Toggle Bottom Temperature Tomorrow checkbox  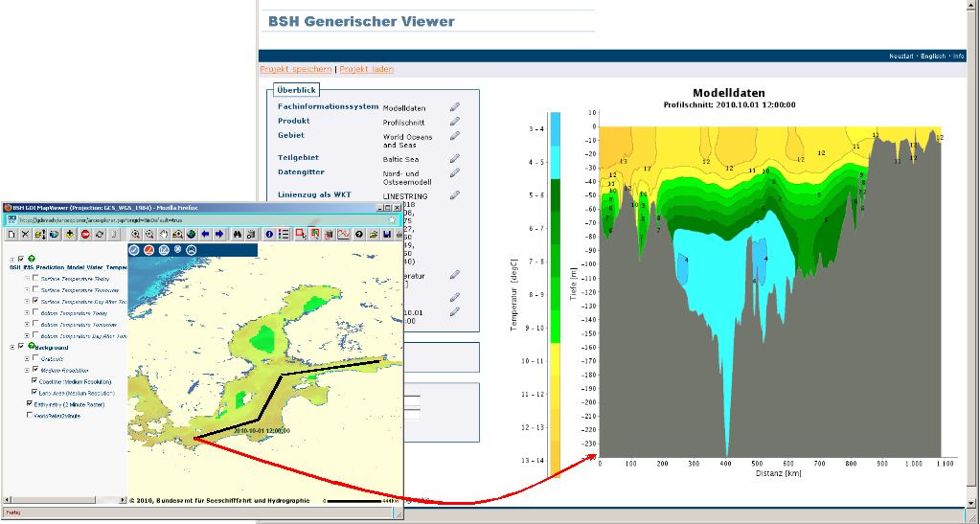(35, 323)
